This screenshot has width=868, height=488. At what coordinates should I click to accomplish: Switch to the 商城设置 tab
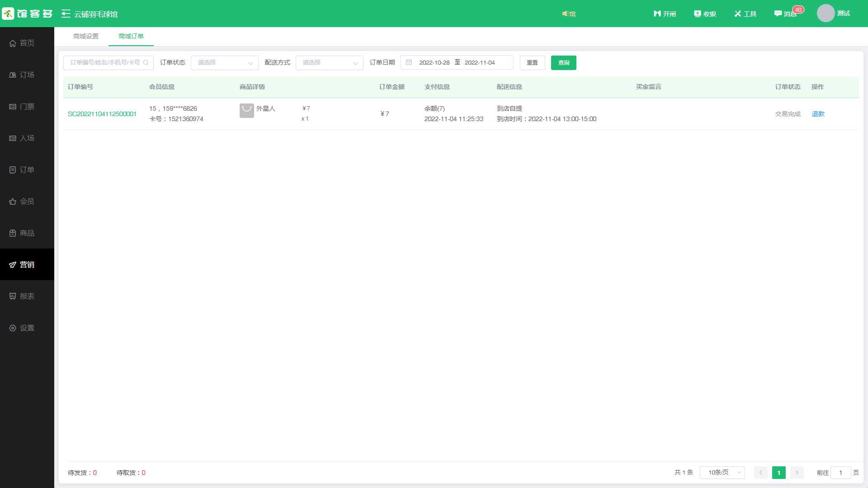pos(86,36)
